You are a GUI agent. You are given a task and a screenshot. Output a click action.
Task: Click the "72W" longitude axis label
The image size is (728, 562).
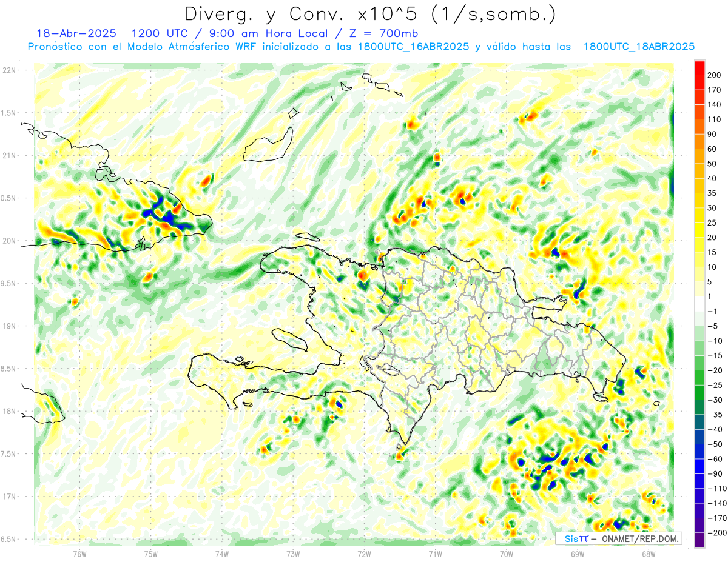[x=364, y=554]
